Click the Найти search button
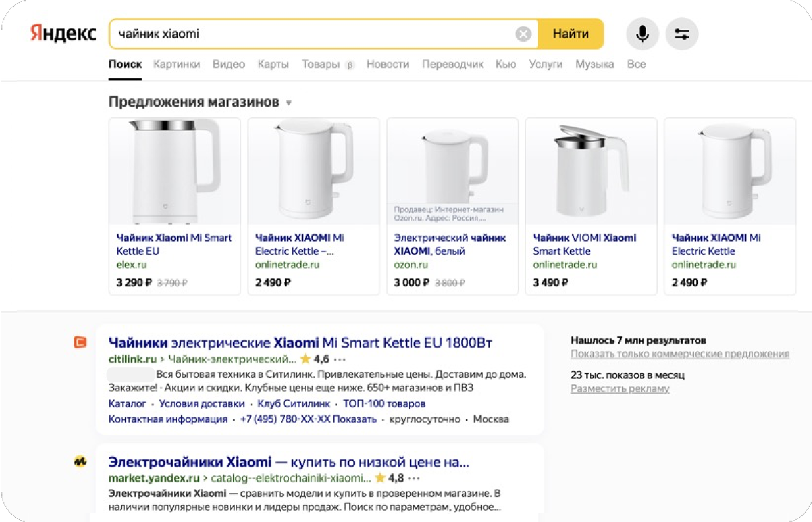 tap(570, 34)
